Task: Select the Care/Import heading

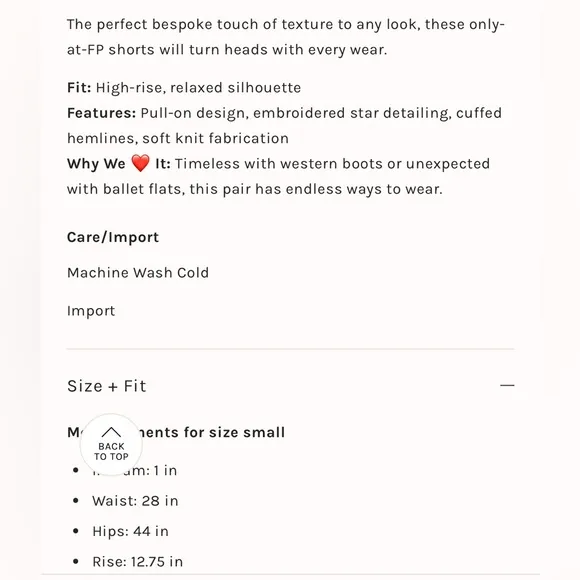Action: pyautogui.click(x=113, y=237)
